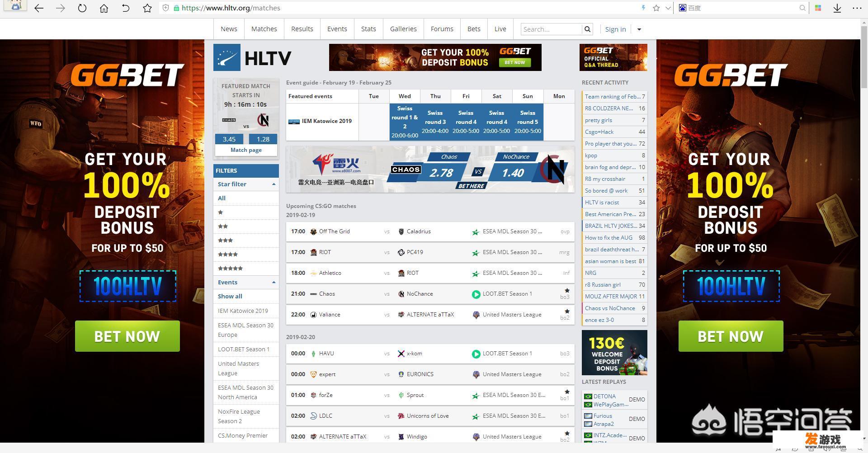
Task: Click the colorful extensions grid icon
Action: click(818, 8)
